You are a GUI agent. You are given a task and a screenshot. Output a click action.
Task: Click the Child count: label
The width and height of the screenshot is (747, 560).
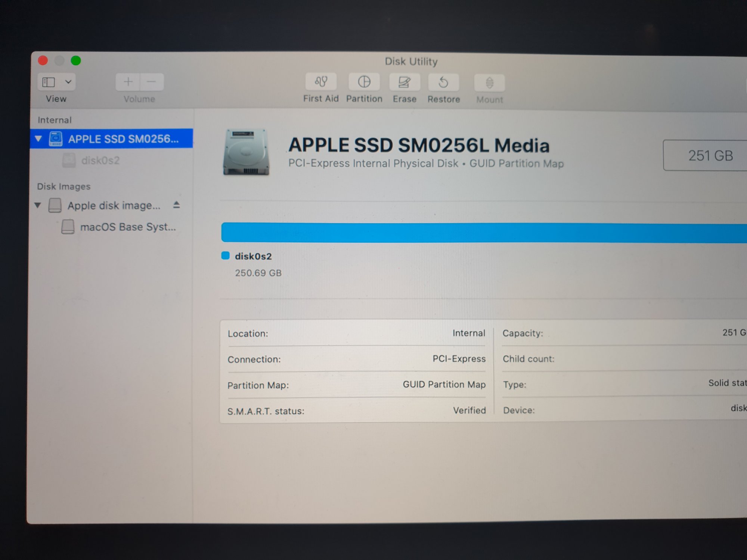point(529,359)
